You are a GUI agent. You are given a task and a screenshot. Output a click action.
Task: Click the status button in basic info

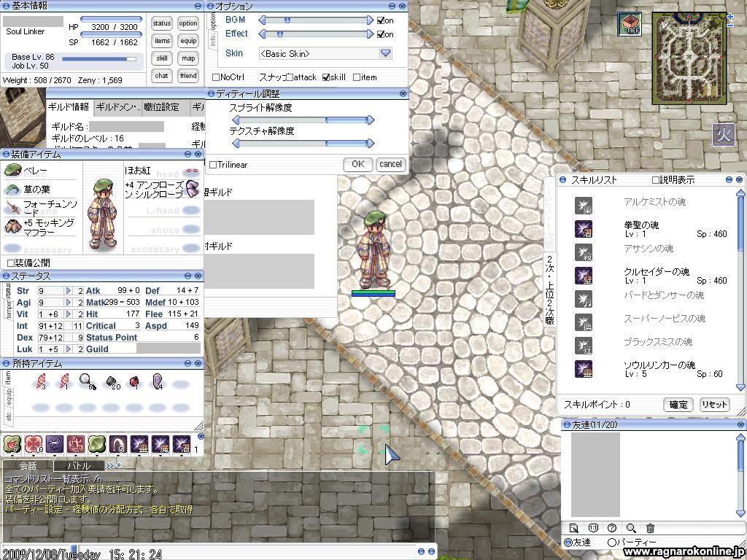pyautogui.click(x=162, y=23)
